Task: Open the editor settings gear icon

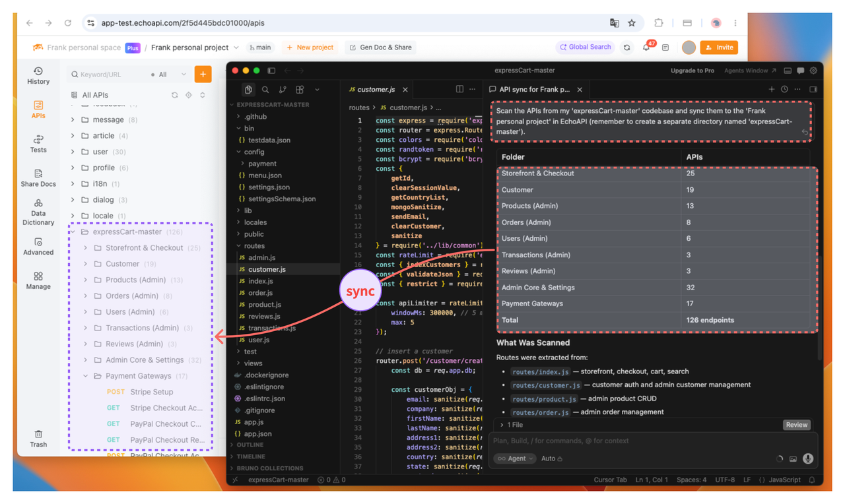Action: point(813,71)
